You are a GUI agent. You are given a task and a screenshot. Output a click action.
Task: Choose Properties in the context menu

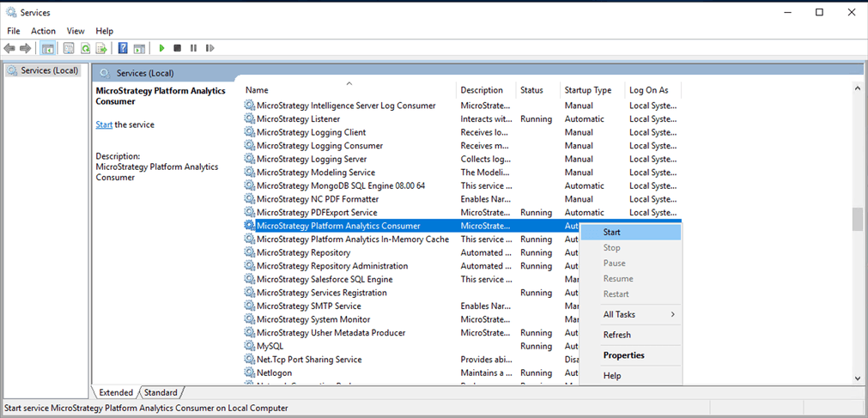630,355
